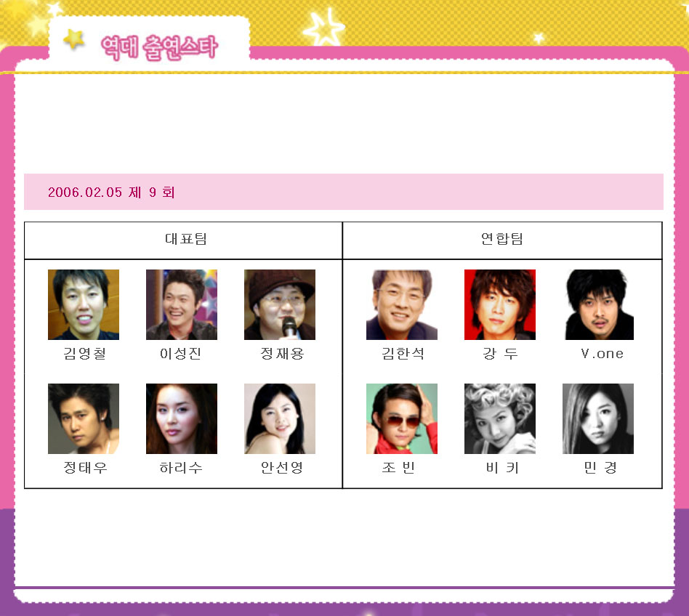Click the yellow star icon beside the title
The width and height of the screenshot is (689, 616).
[74, 39]
